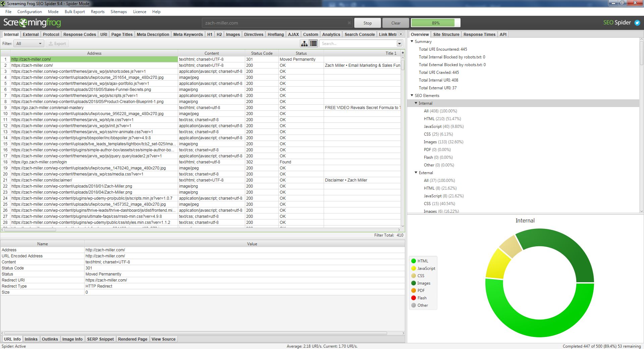Open the View Source tab

pos(163,339)
